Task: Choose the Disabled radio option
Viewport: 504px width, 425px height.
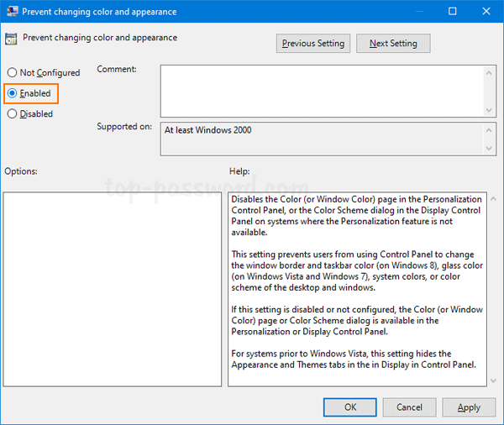Action: click(13, 114)
